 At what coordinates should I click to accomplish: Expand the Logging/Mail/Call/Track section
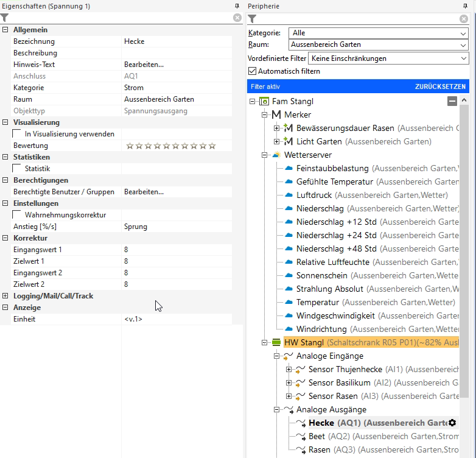coord(5,295)
